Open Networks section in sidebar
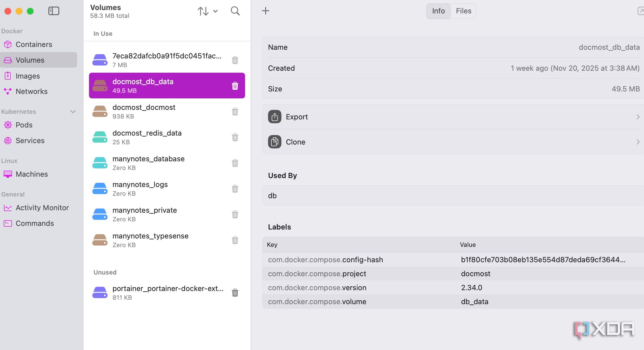The height and width of the screenshot is (350, 644). (x=39, y=91)
